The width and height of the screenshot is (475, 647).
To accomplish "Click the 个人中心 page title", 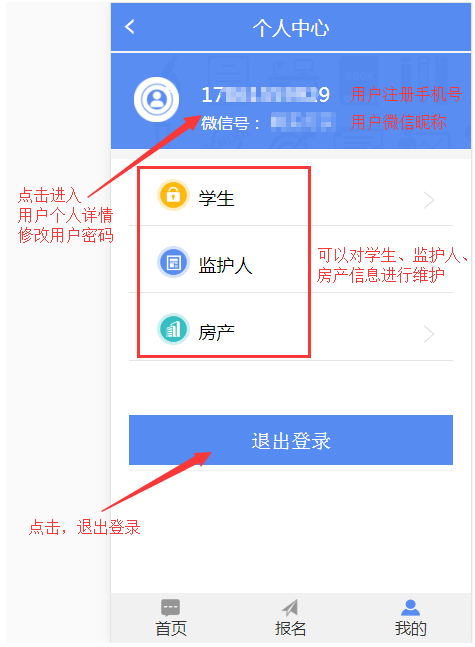I will pyautogui.click(x=291, y=28).
